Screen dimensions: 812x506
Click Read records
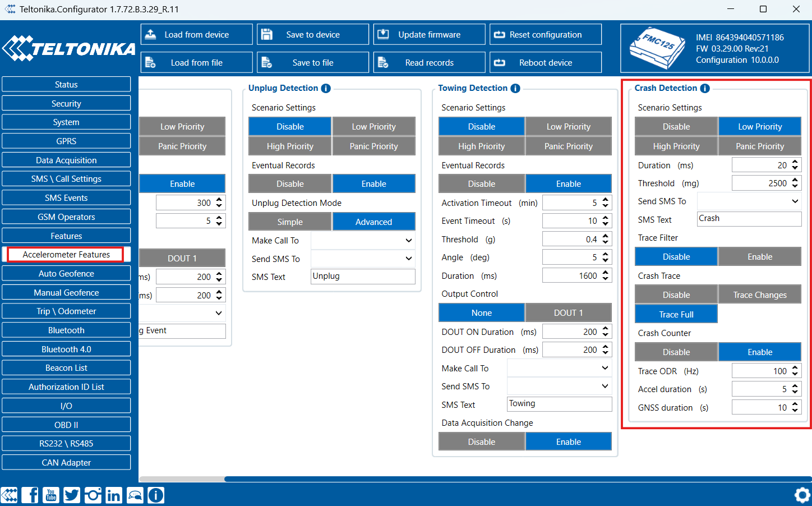tap(429, 62)
